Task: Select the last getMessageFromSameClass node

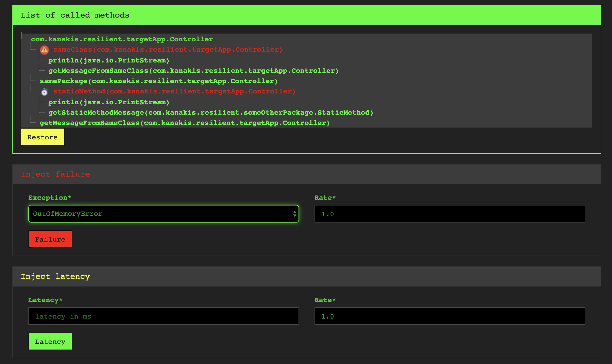Action: (185, 123)
